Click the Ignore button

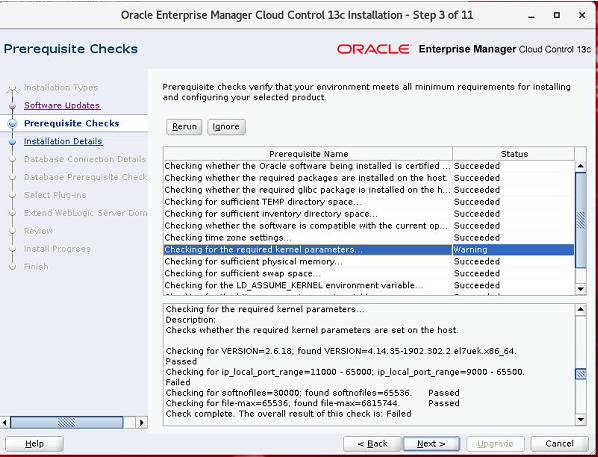point(226,127)
